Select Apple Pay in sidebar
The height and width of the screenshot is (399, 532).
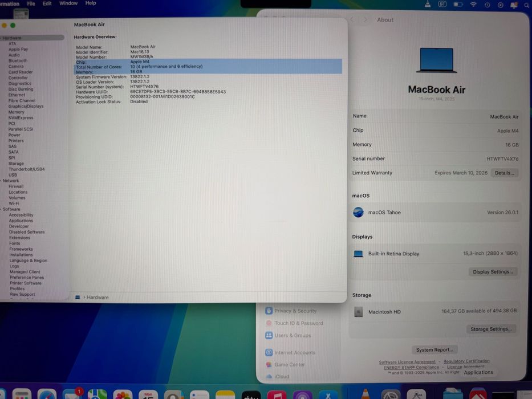coord(18,49)
